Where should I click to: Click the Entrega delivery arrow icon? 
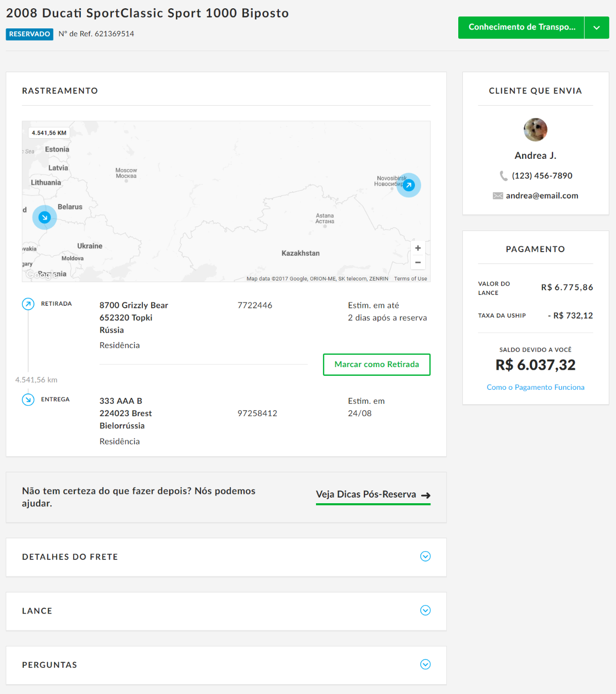coord(28,400)
